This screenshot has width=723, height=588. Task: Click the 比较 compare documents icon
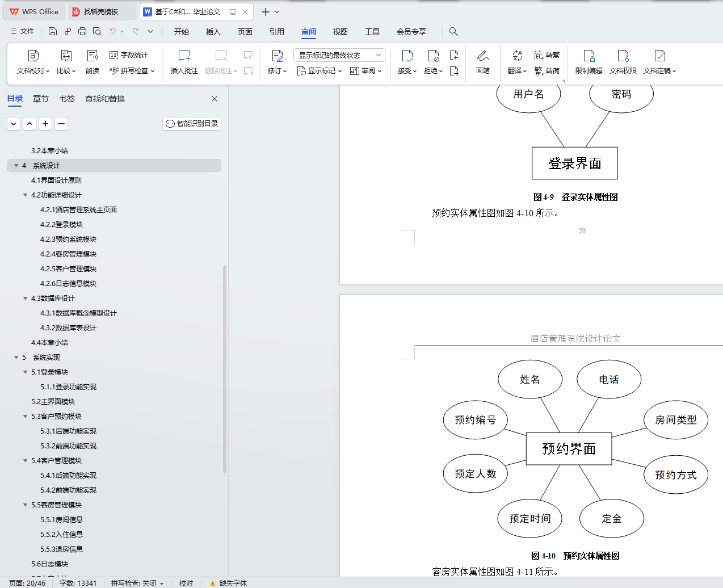point(66,56)
